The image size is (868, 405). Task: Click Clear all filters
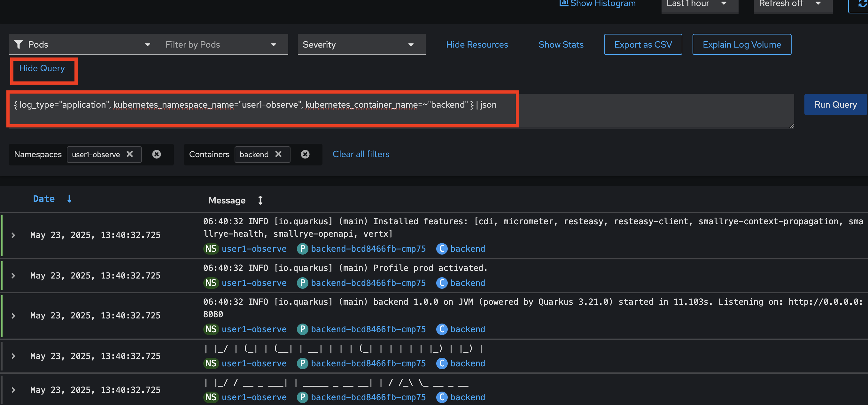[361, 154]
